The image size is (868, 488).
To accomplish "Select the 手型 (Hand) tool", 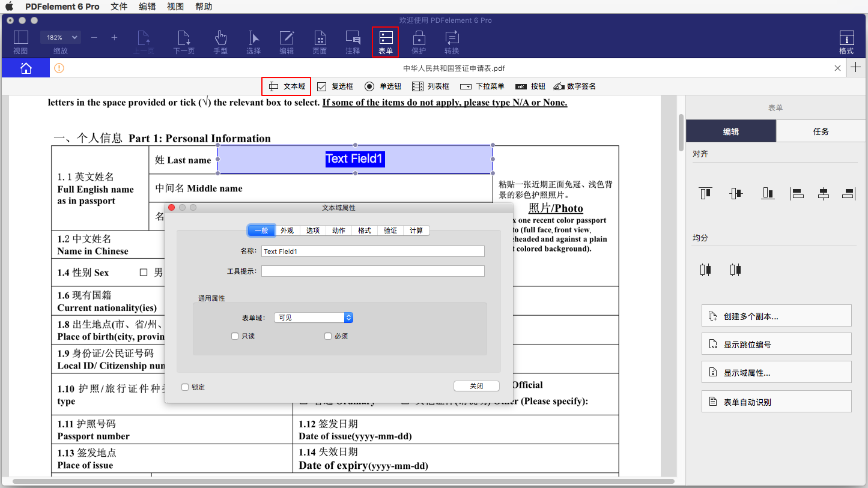I will click(x=220, y=41).
